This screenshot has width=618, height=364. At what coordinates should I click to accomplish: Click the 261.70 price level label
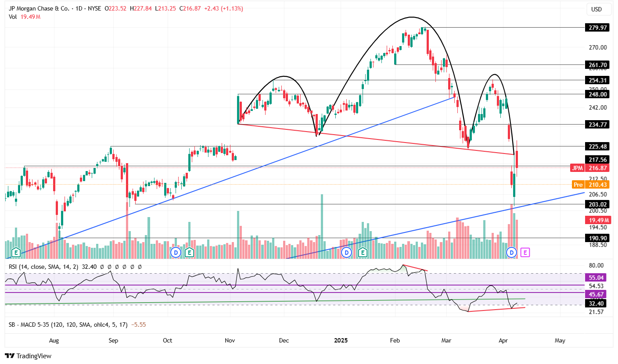(597, 64)
